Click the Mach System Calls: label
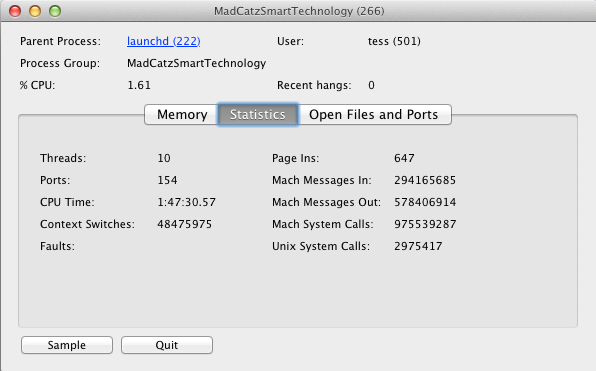The width and height of the screenshot is (596, 371). pos(323,224)
